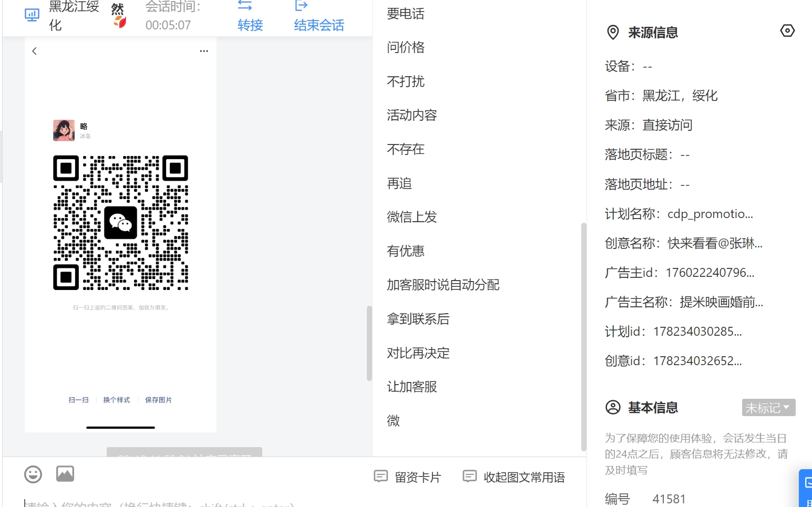Select the quick phrase 加客服时说自动分配

click(x=443, y=285)
